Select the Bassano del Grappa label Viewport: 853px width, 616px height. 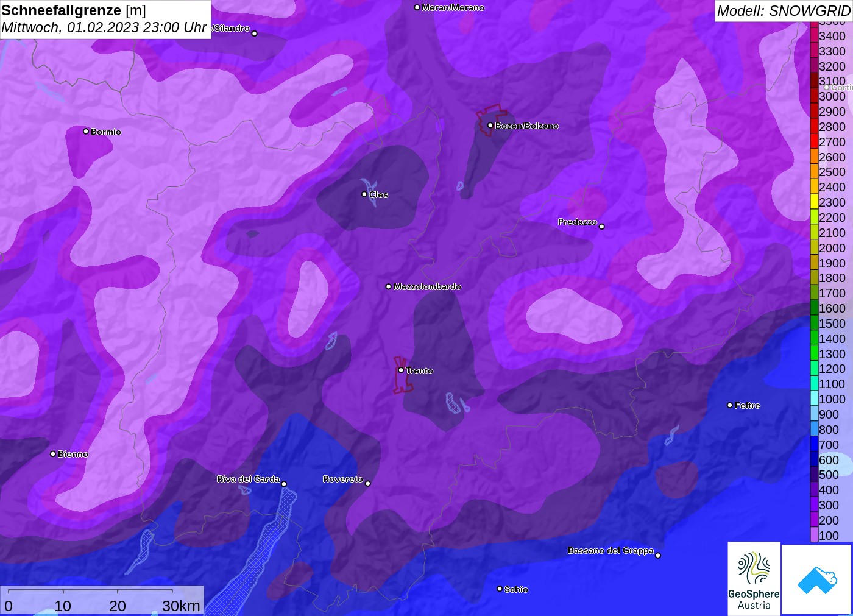(611, 550)
